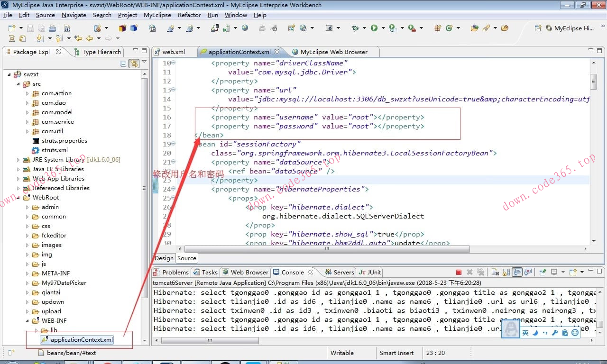This screenshot has height=364, width=607.
Task: Toggle Link with Editor in Package Explorer
Action: 133,64
